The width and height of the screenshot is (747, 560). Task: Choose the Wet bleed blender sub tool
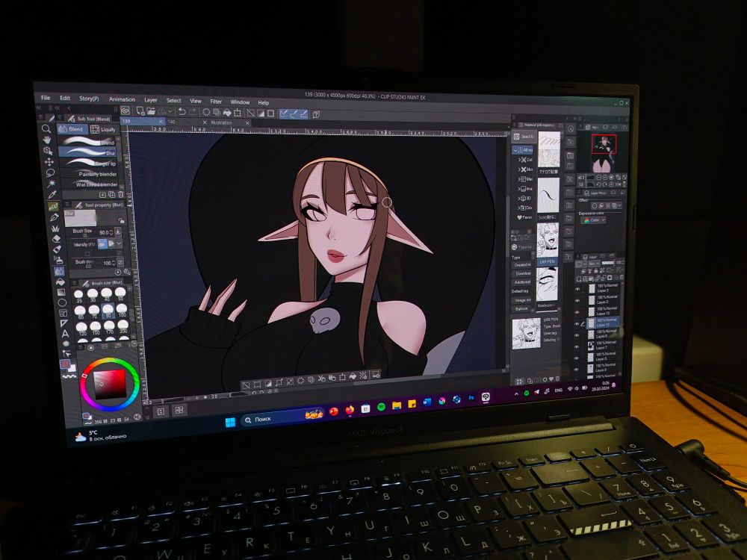pyautogui.click(x=90, y=184)
